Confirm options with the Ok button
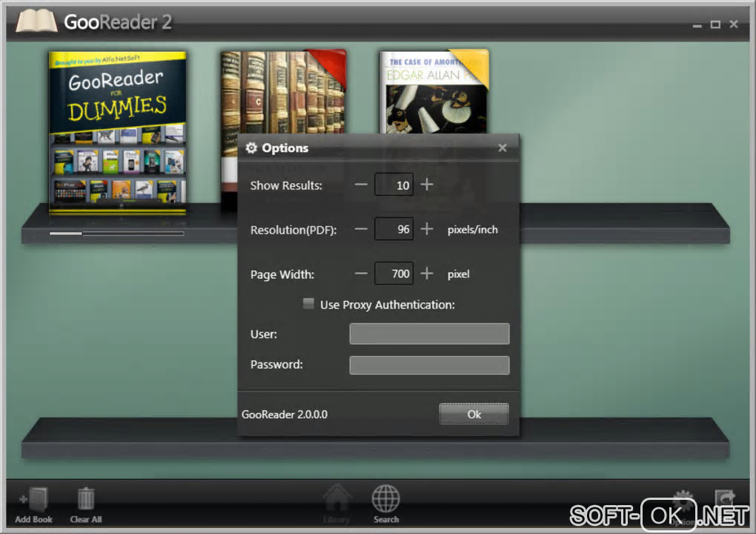Image resolution: width=756 pixels, height=534 pixels. [x=474, y=415]
